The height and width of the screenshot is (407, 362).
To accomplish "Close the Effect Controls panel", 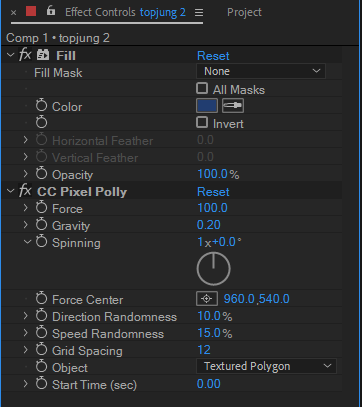I will 13,13.
